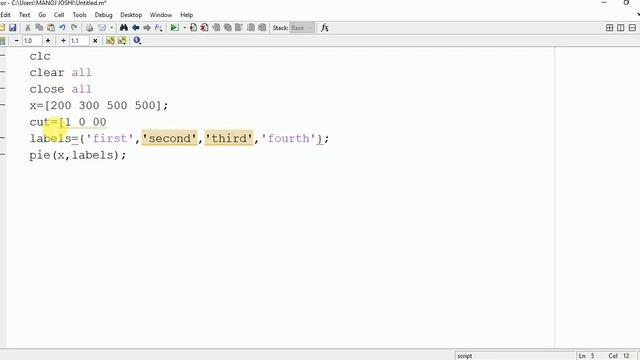Click the debug Continue icon
This screenshot has width=640, height=360.
(251, 28)
